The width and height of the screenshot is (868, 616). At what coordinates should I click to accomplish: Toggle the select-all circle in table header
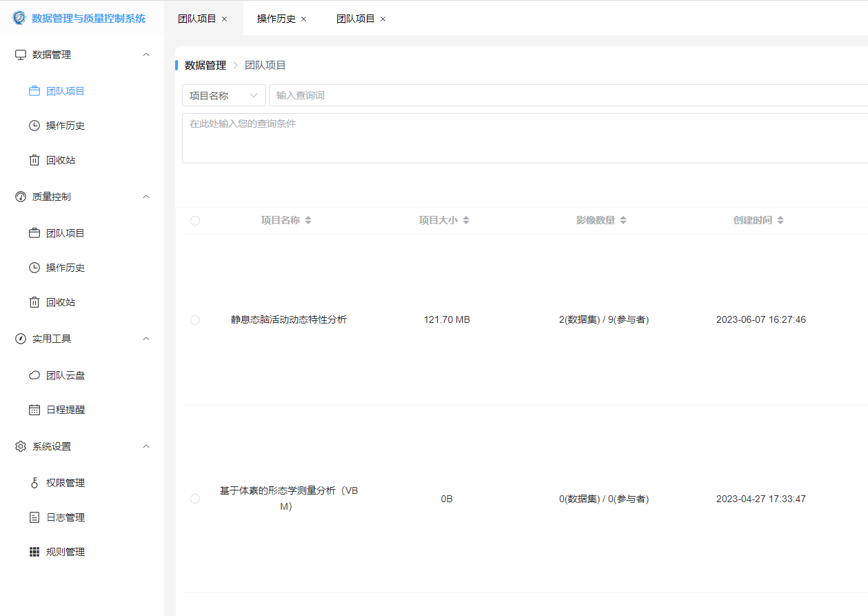(195, 221)
